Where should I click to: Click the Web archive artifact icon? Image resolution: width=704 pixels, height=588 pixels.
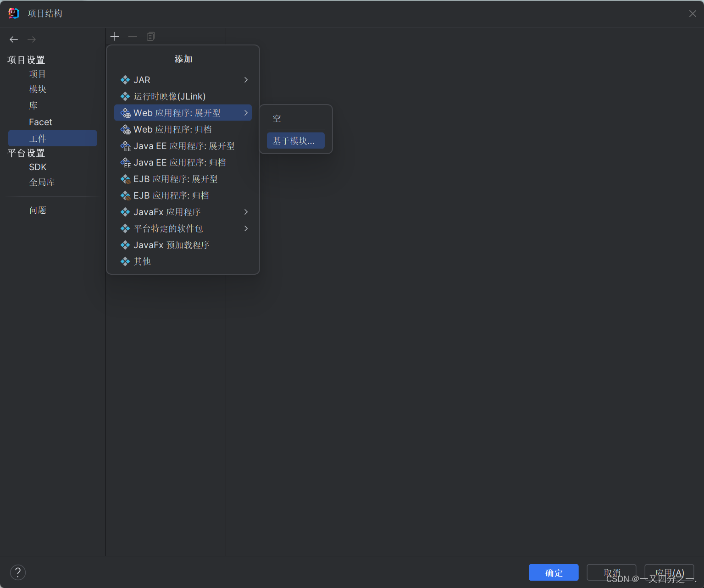pyautogui.click(x=125, y=129)
